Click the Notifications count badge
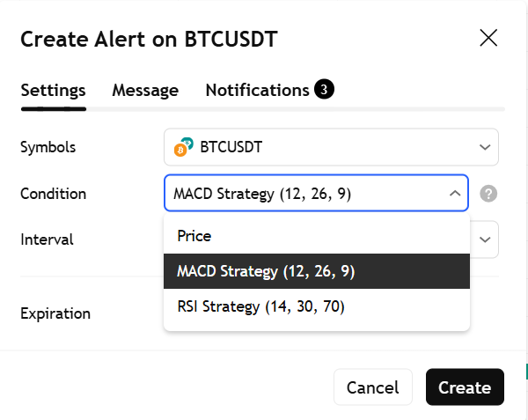 (324, 90)
